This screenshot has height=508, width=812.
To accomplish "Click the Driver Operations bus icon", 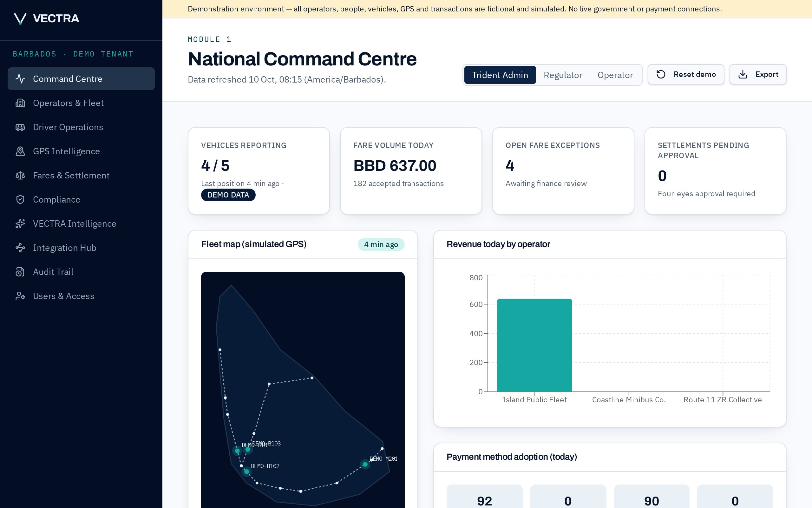I will 21,127.
